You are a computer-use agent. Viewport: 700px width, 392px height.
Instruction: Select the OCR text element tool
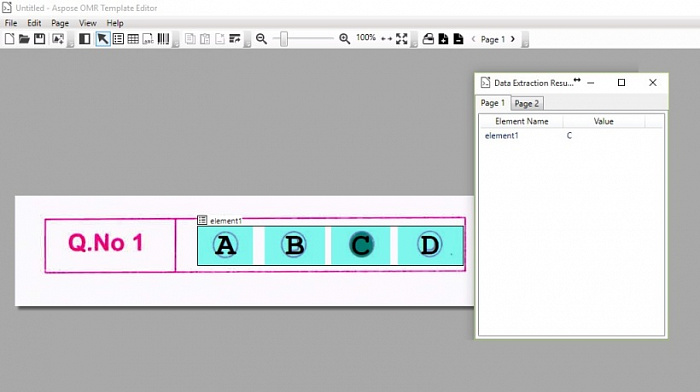click(148, 39)
